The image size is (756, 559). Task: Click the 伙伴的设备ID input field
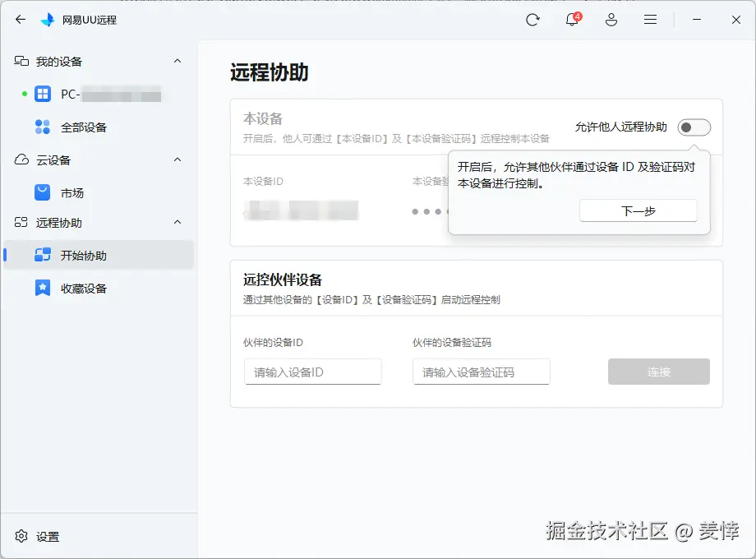tap(312, 372)
